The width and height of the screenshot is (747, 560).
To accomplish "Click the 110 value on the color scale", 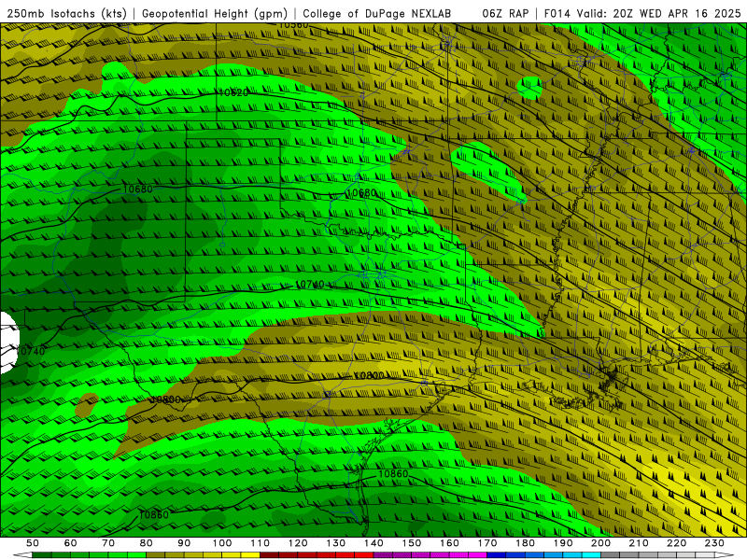I will point(260,543).
